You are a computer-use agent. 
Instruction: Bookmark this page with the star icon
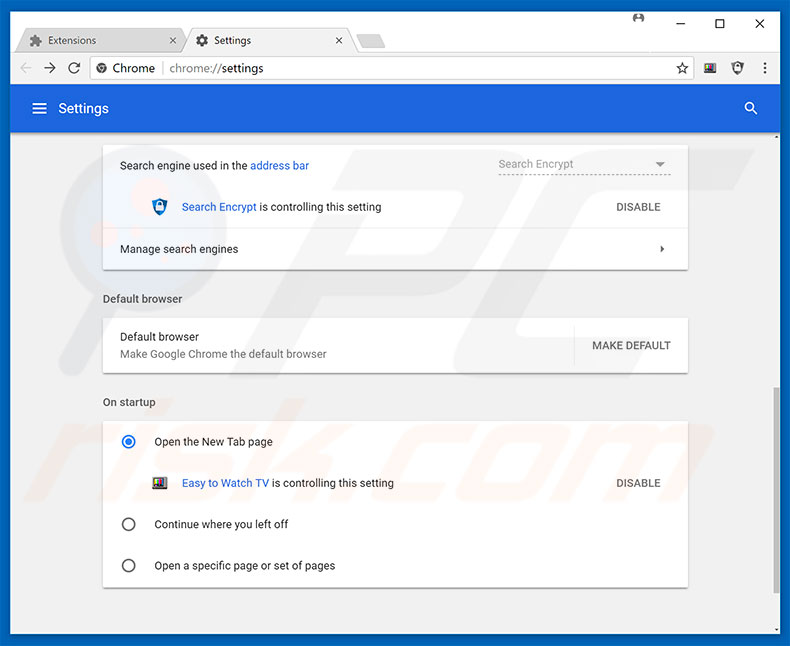(x=682, y=68)
